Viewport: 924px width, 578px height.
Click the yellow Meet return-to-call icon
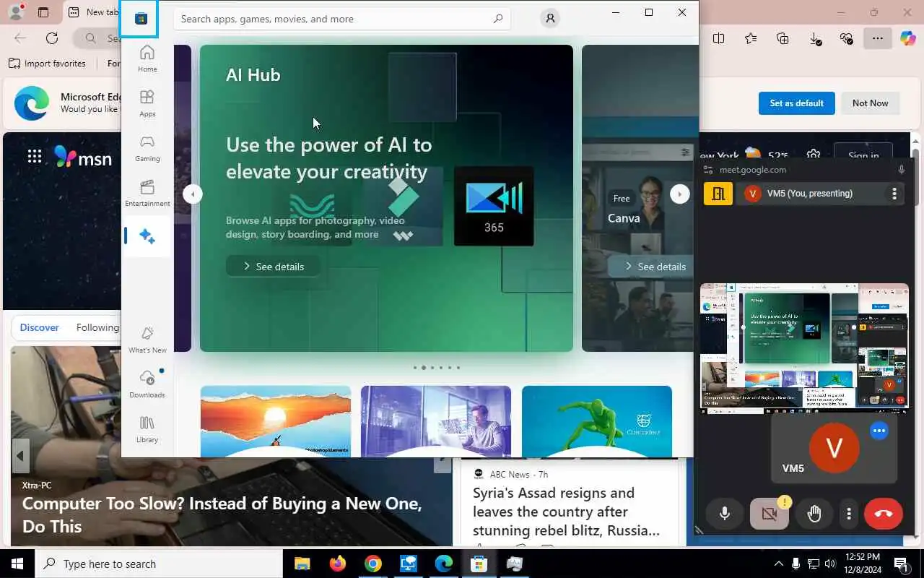tap(718, 194)
